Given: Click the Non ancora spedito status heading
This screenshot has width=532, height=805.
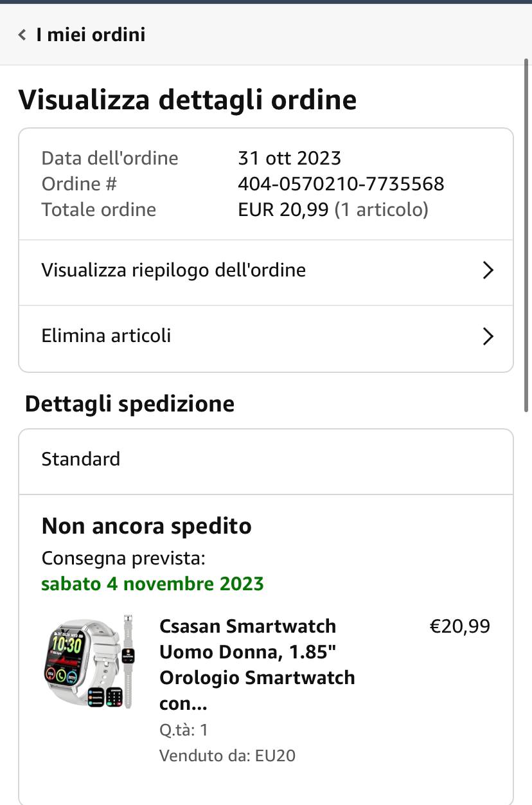Looking at the screenshot, I should pyautogui.click(x=146, y=526).
